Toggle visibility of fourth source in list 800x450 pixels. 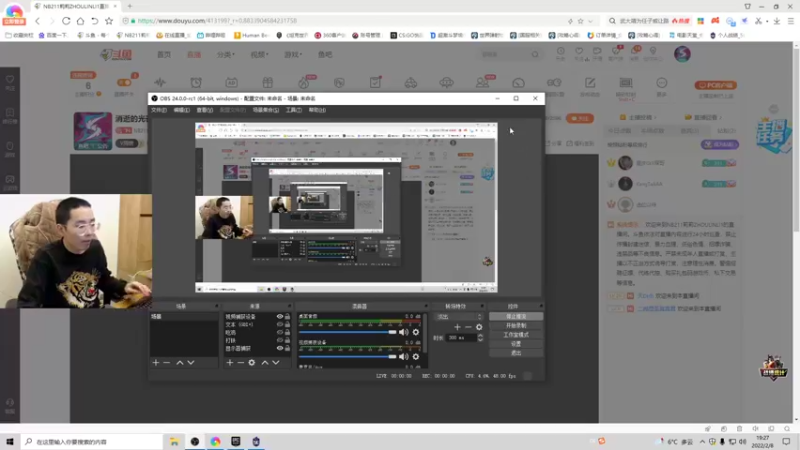(x=280, y=340)
